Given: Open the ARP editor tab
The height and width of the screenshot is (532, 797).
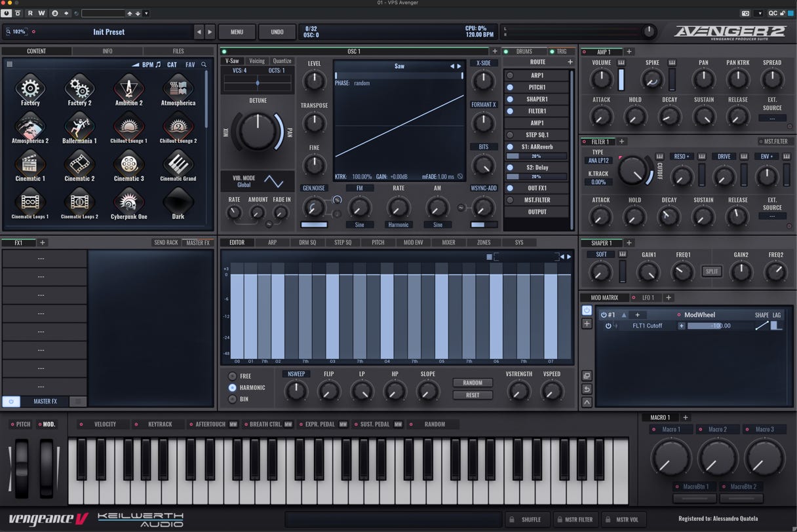Looking at the screenshot, I should 272,242.
